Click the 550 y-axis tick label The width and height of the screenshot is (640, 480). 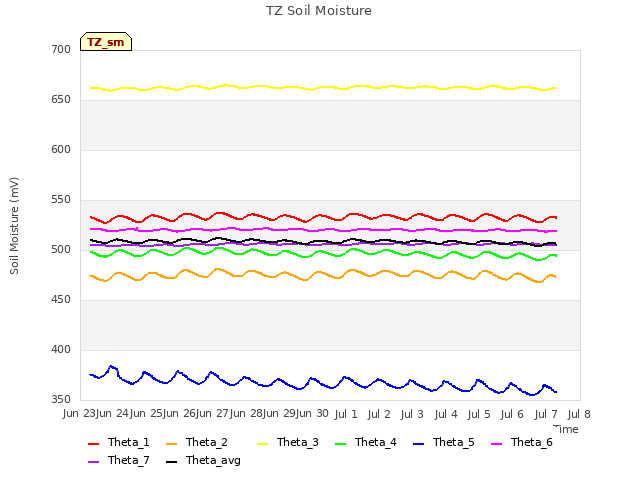point(61,200)
